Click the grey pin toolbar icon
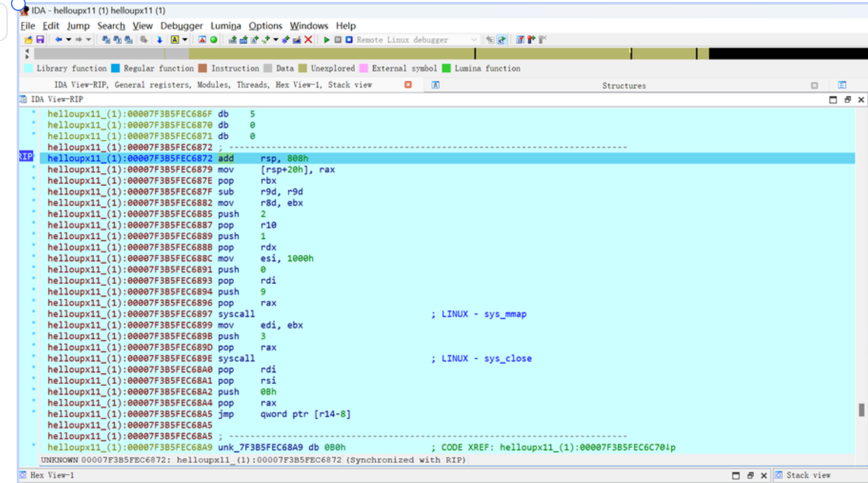 [x=542, y=40]
